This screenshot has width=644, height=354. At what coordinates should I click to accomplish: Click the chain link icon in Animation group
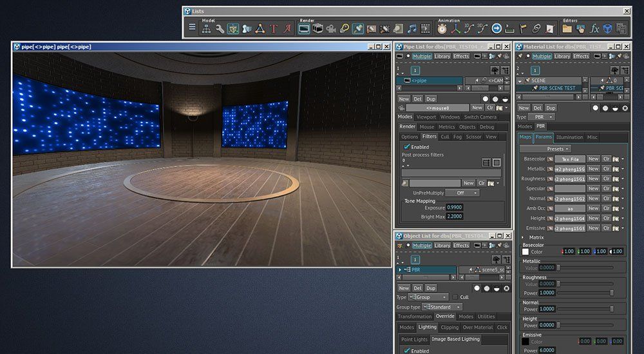tap(536, 28)
